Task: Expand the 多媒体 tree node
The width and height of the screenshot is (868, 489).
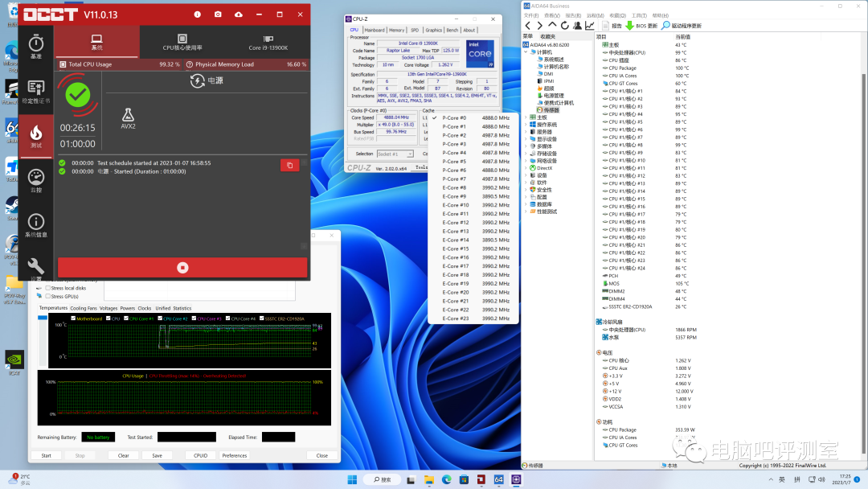Action: tap(526, 146)
